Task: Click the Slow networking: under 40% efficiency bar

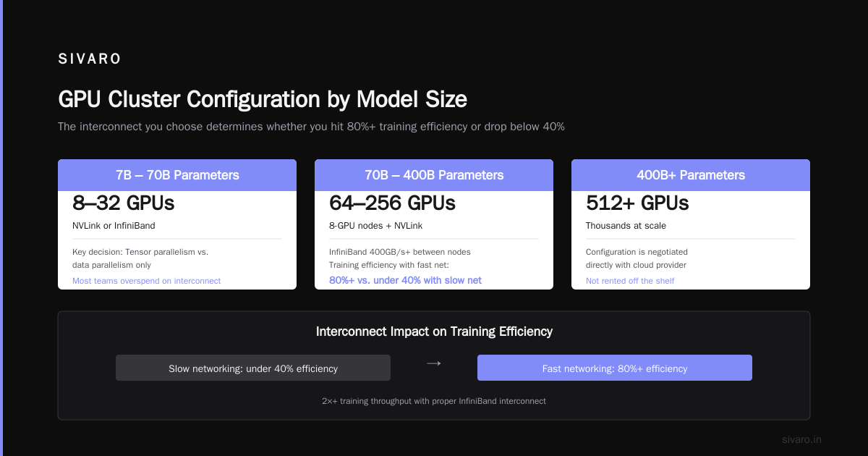Action: click(253, 368)
